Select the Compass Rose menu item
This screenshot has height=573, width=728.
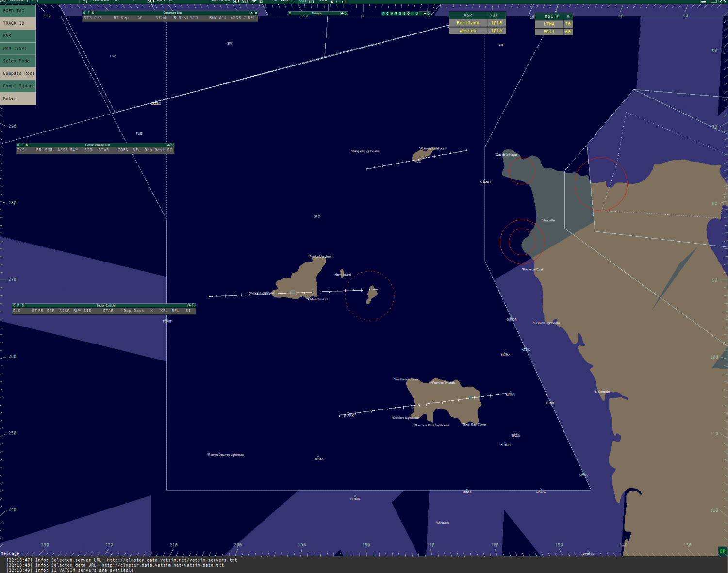point(18,74)
